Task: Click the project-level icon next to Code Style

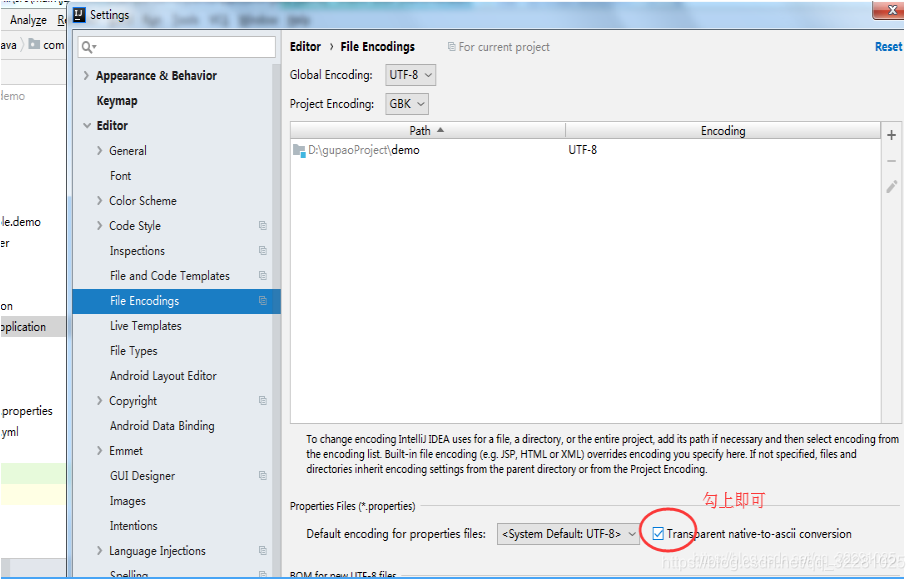Action: (263, 225)
